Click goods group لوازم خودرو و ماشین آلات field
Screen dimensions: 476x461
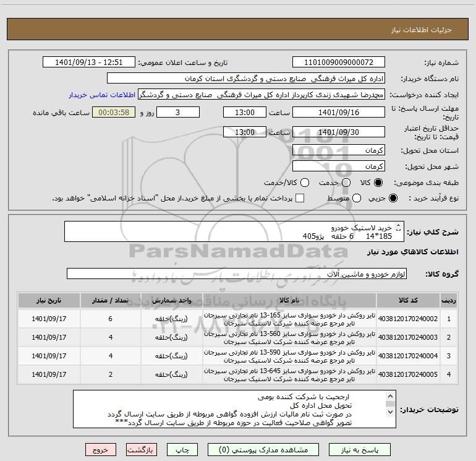point(237,274)
